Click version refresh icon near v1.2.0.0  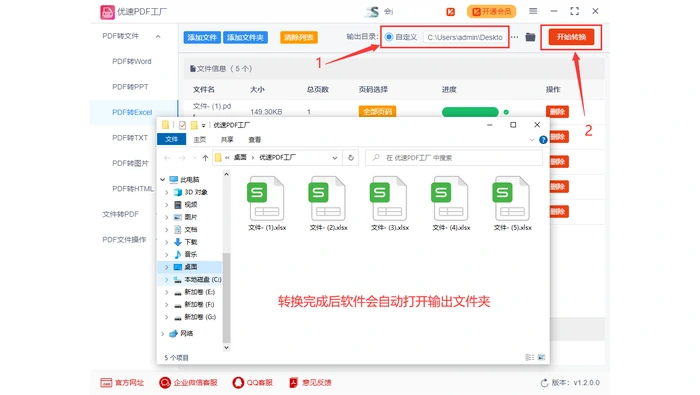545,383
